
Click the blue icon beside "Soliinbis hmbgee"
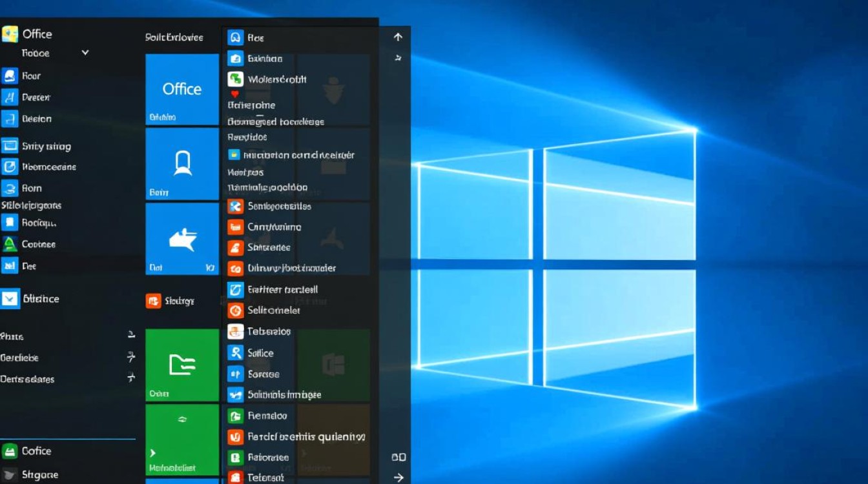click(235, 395)
